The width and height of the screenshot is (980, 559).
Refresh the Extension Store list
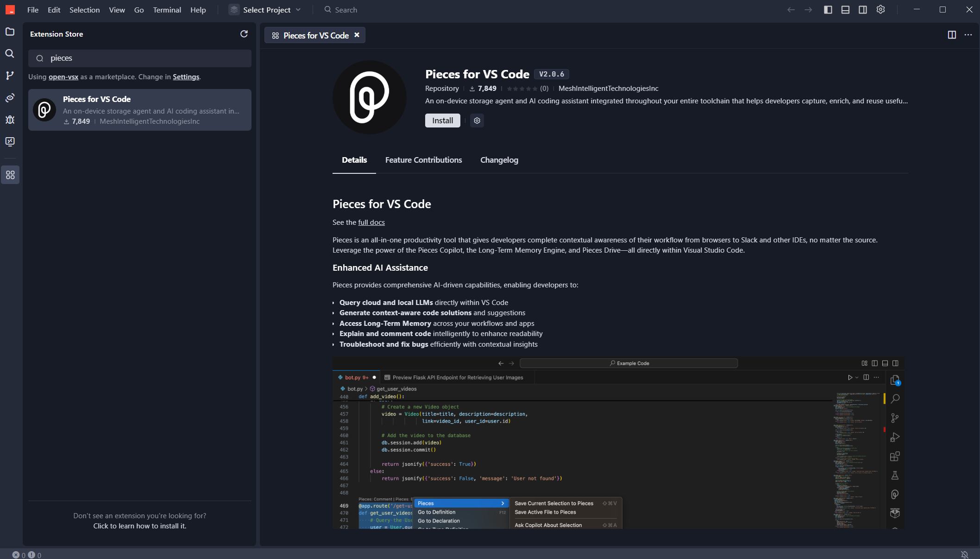pyautogui.click(x=244, y=34)
